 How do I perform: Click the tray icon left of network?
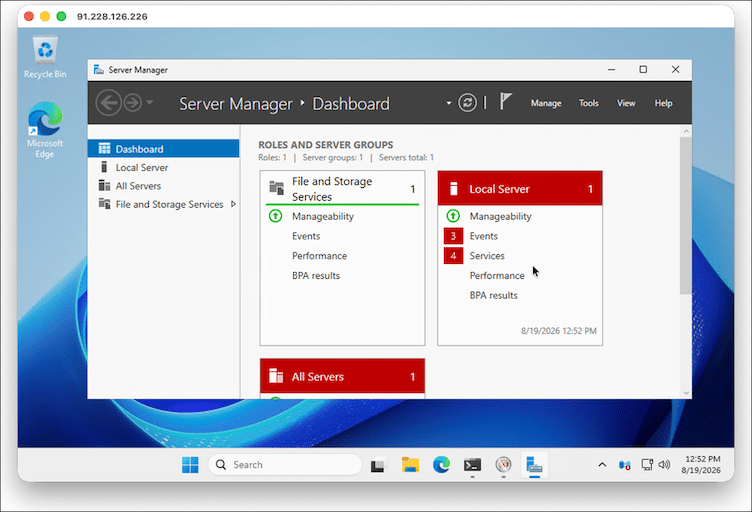click(624, 465)
